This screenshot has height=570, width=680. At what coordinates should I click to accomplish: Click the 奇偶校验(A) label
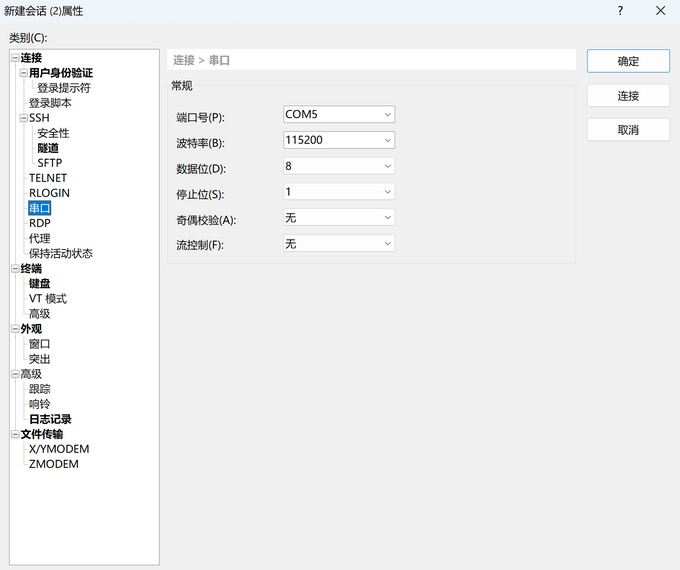[206, 220]
